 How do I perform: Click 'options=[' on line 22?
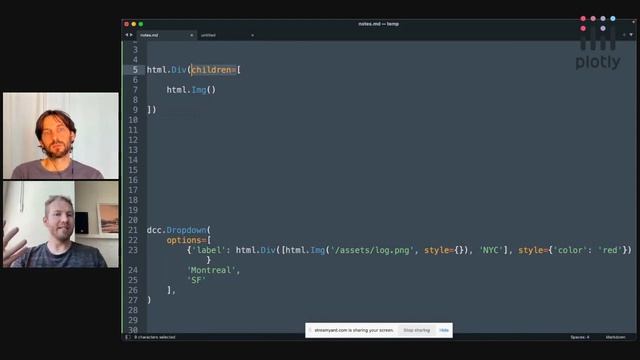[189, 240]
